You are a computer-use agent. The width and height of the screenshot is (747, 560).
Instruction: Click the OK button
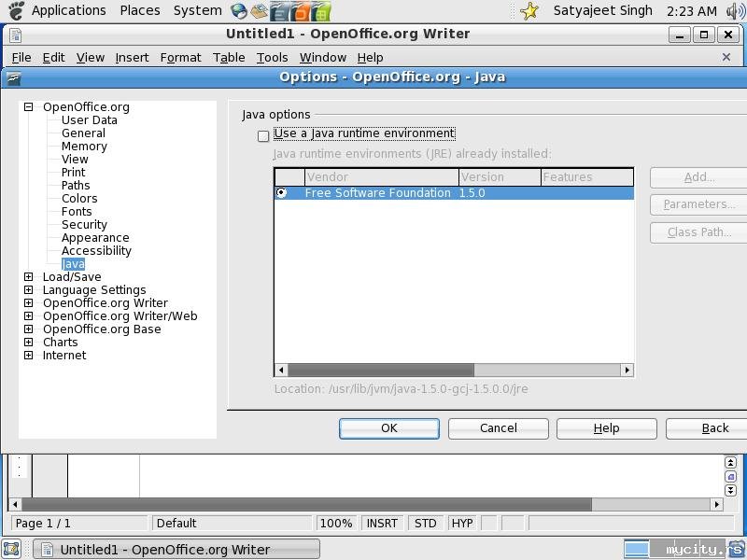point(389,428)
